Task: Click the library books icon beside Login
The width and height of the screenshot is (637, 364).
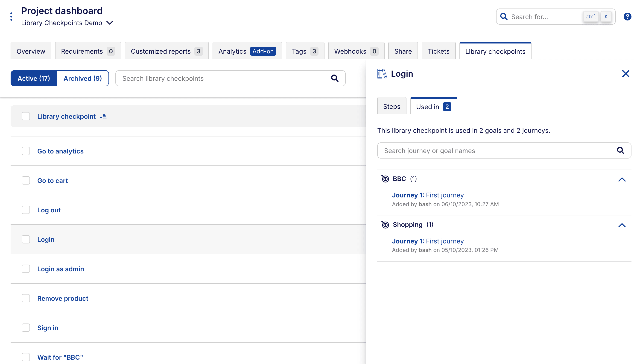Action: (x=382, y=74)
